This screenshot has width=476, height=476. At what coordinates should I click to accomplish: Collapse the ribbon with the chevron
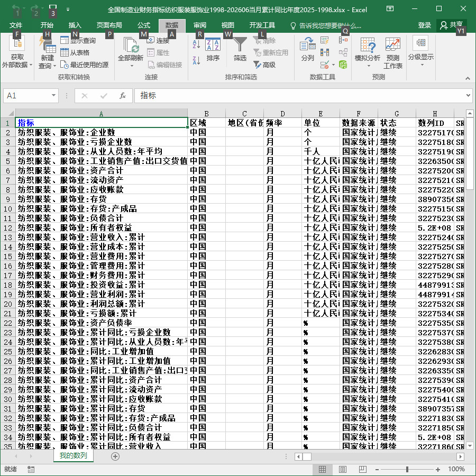[x=468, y=78]
